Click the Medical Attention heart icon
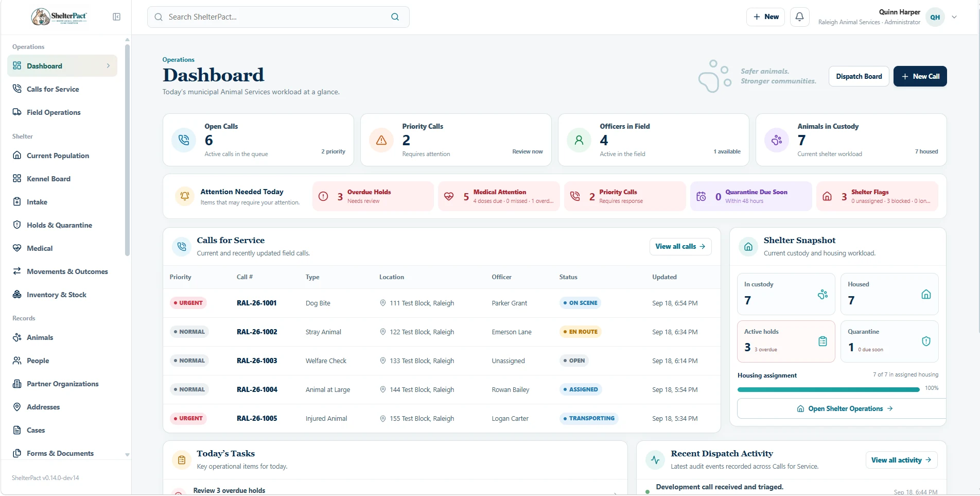 pyautogui.click(x=449, y=196)
